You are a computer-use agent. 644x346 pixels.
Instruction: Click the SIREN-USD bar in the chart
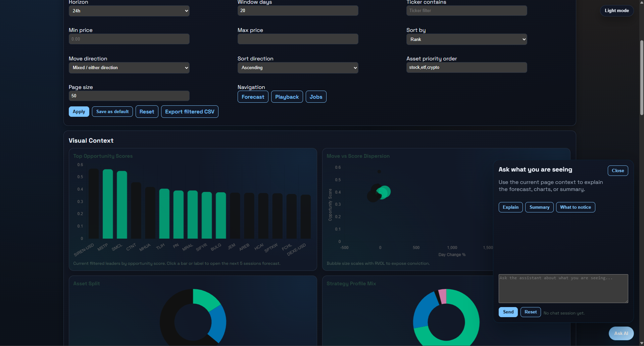pos(94,204)
